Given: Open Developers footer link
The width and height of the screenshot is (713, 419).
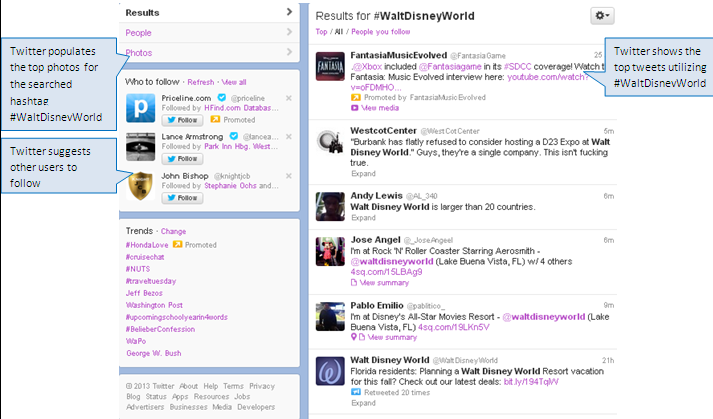Looking at the screenshot, I should (x=256, y=407).
